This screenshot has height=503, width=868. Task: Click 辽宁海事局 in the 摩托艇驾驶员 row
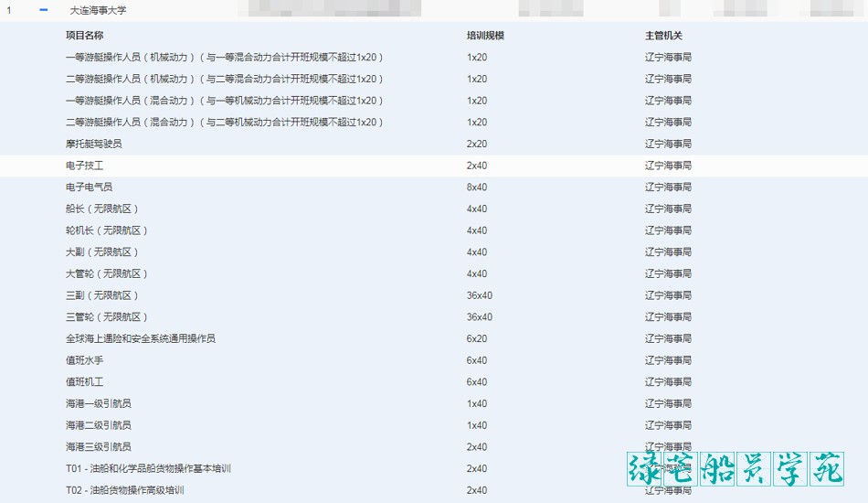[668, 144]
